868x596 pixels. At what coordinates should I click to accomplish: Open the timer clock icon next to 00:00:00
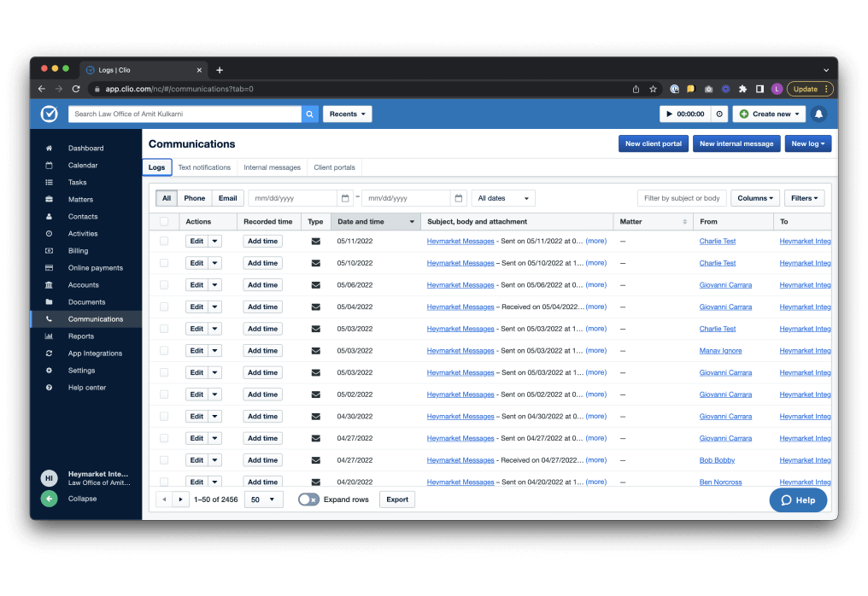tap(719, 114)
